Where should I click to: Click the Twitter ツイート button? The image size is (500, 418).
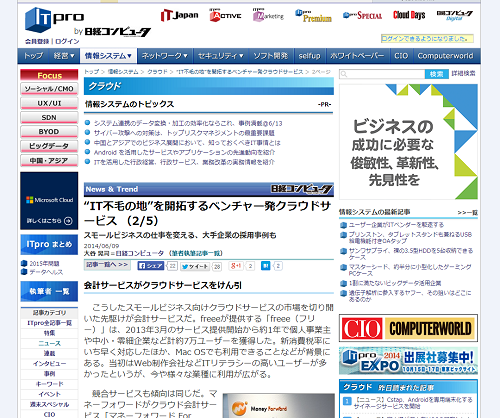(x=195, y=266)
